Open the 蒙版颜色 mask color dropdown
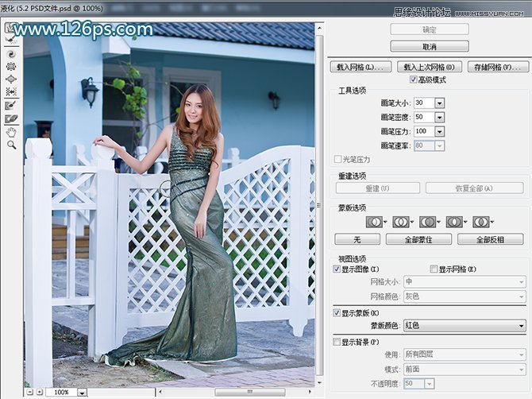The image size is (532, 399). [465, 325]
